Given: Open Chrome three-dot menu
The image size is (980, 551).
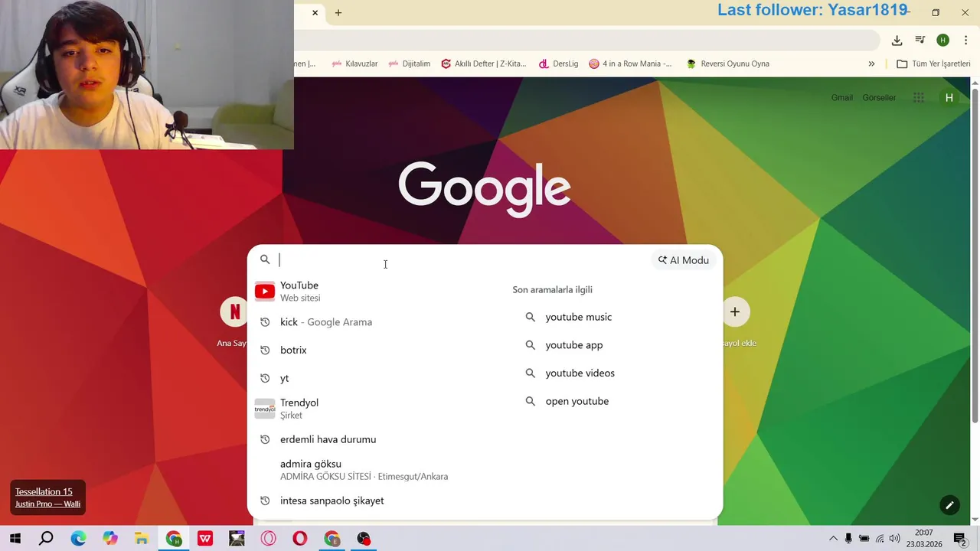Looking at the screenshot, I should click(965, 40).
